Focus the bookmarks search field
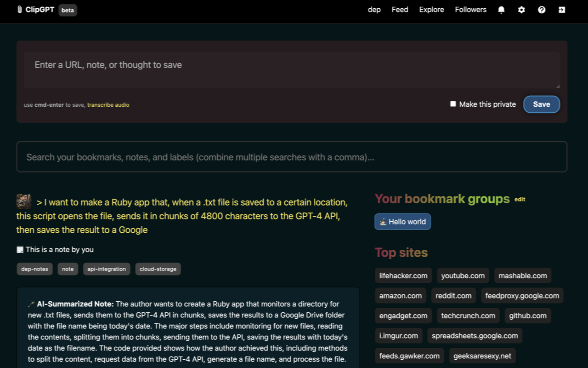The image size is (588, 368). point(292,157)
